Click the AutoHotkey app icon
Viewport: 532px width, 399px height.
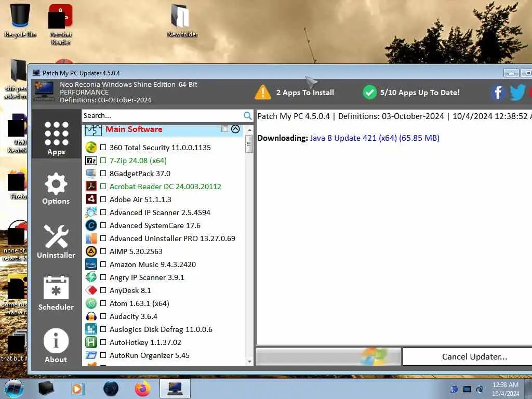(91, 342)
